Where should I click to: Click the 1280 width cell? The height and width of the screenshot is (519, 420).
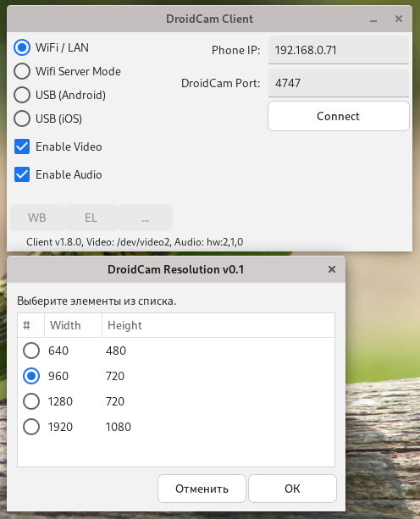coord(60,401)
